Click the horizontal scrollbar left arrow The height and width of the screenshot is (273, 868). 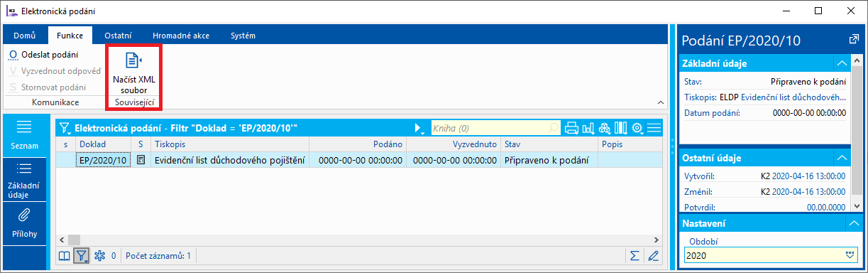[62, 240]
